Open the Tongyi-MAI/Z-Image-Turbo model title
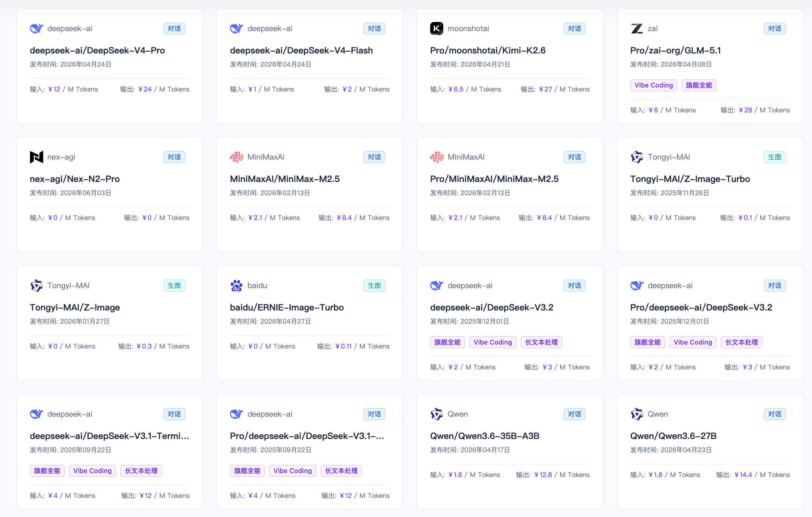The width and height of the screenshot is (812, 517). 690,179
